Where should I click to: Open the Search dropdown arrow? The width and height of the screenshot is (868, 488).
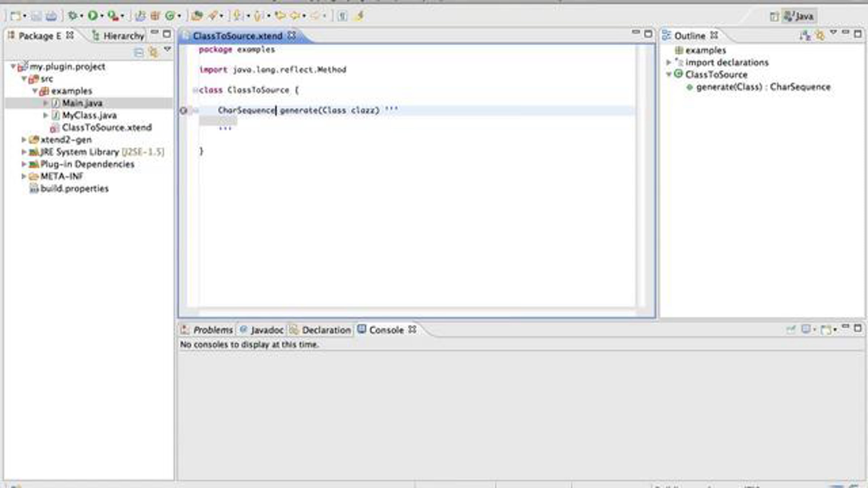point(221,16)
